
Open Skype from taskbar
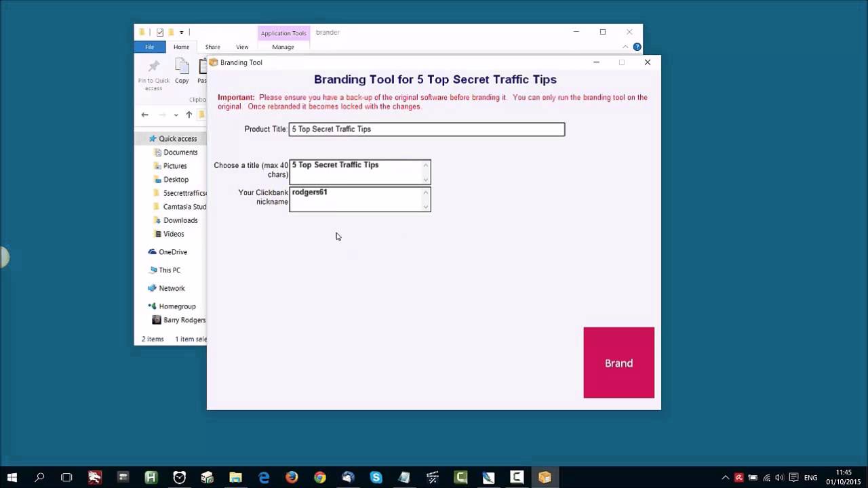coord(376,477)
